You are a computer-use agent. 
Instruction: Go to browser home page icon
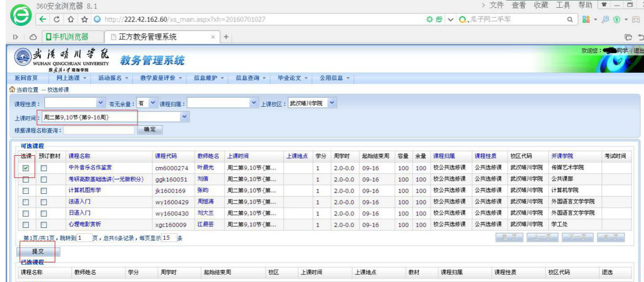pos(70,20)
